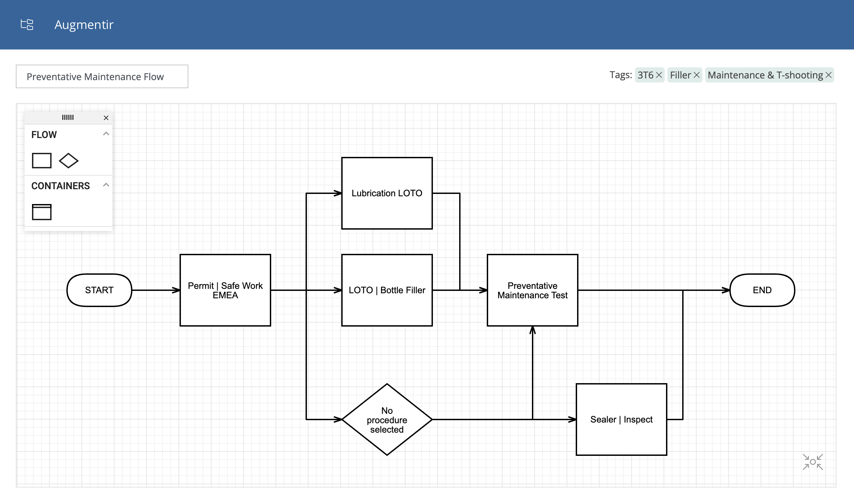Screen dimensions: 854x504
Task: Click the fit-to-screen zoom icon
Action: point(814,463)
